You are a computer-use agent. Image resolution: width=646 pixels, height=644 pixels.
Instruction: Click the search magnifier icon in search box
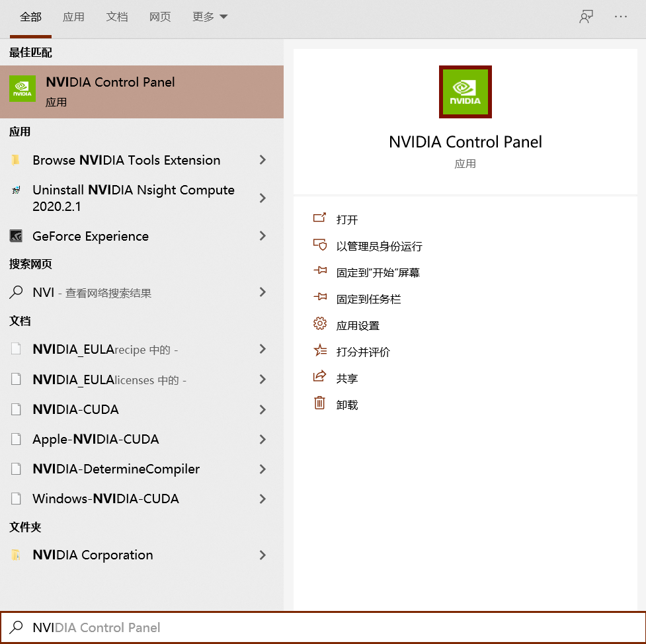click(16, 627)
